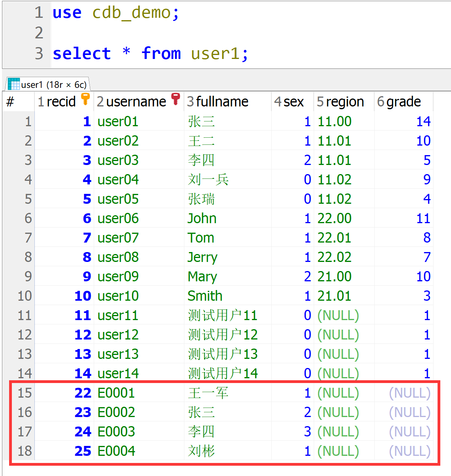Screen dimensions: 451x476
Task: Select the grade NULL cell in E0001 row
Action: pyautogui.click(x=409, y=393)
